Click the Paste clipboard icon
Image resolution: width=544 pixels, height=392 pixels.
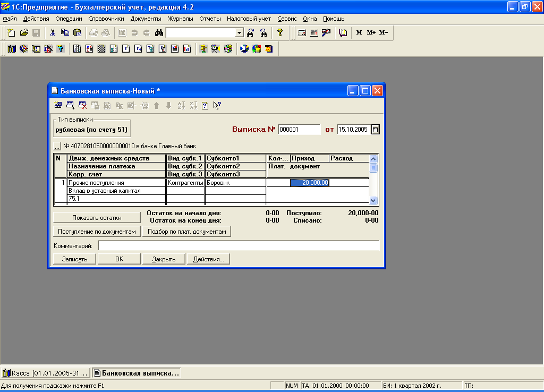[78, 32]
